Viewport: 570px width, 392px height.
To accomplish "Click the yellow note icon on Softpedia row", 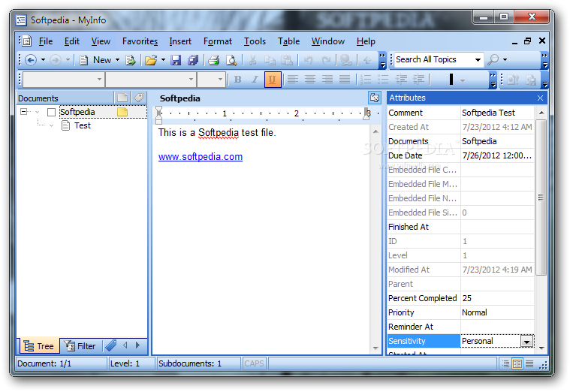I will [x=122, y=112].
